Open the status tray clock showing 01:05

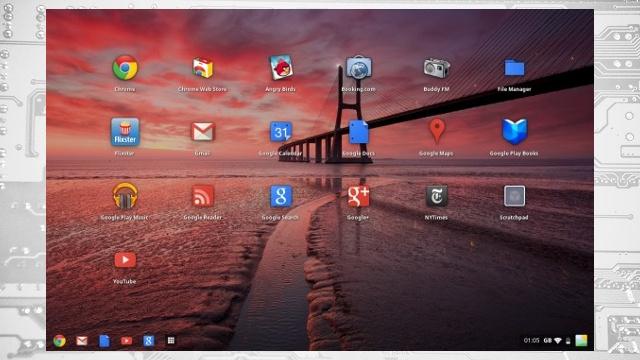tap(531, 340)
